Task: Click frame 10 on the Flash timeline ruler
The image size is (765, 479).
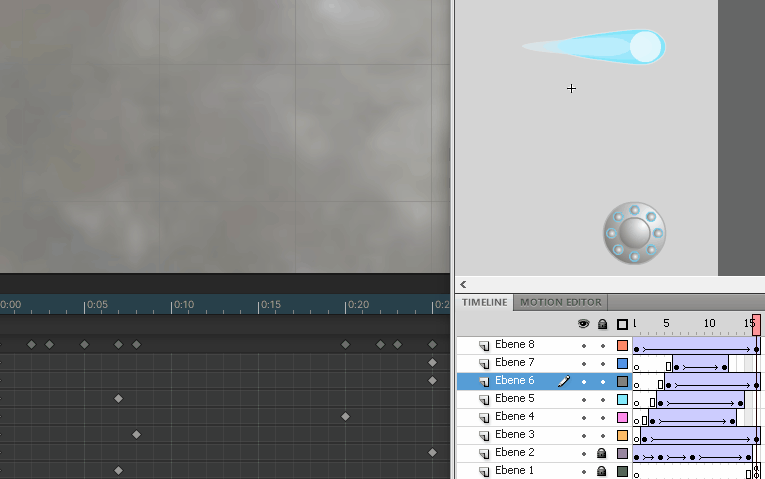Action: pyautogui.click(x=709, y=323)
